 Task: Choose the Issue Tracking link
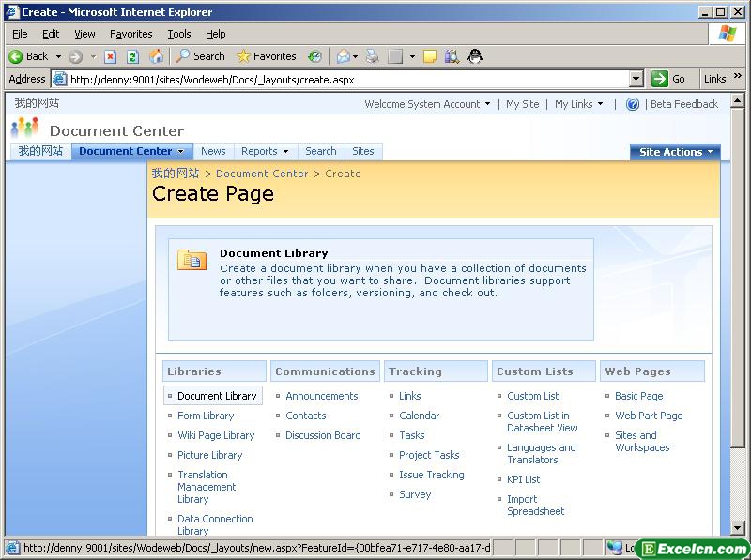(x=432, y=475)
